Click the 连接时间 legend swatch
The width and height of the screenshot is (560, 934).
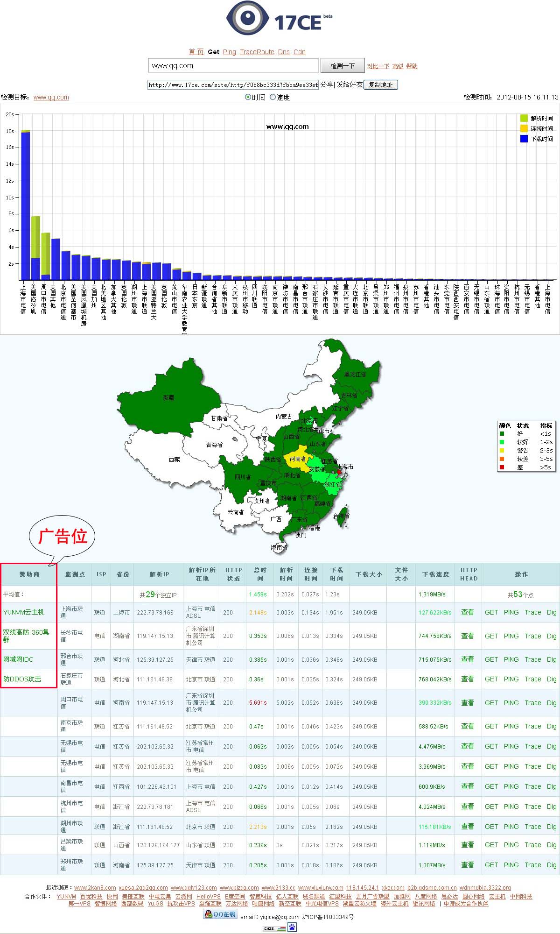tap(524, 128)
